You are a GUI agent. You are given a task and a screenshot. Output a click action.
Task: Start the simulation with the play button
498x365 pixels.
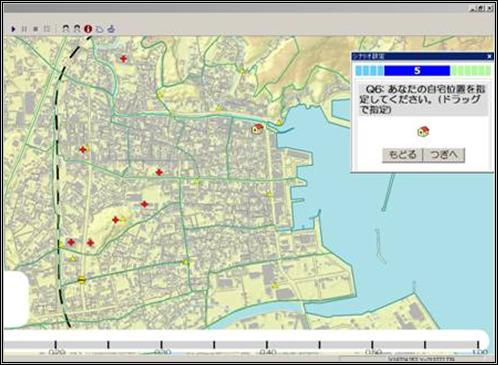tap(13, 29)
